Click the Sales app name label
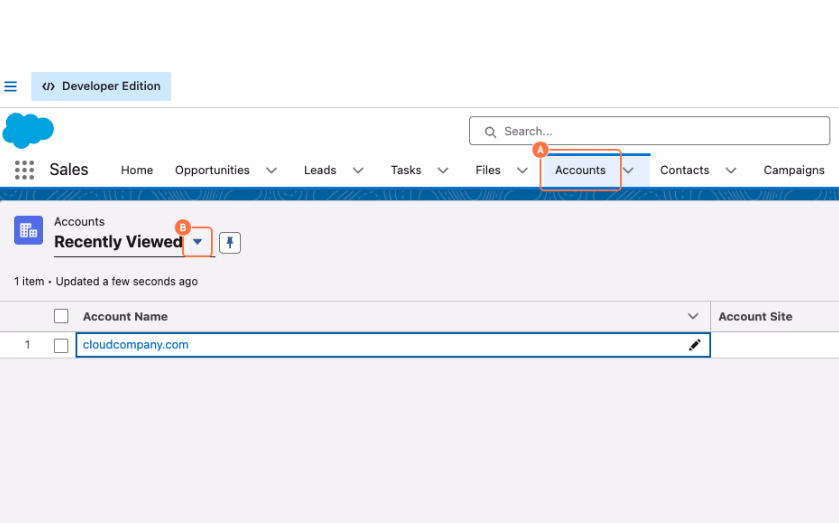Screen dimensions: 839x523 tap(69, 170)
